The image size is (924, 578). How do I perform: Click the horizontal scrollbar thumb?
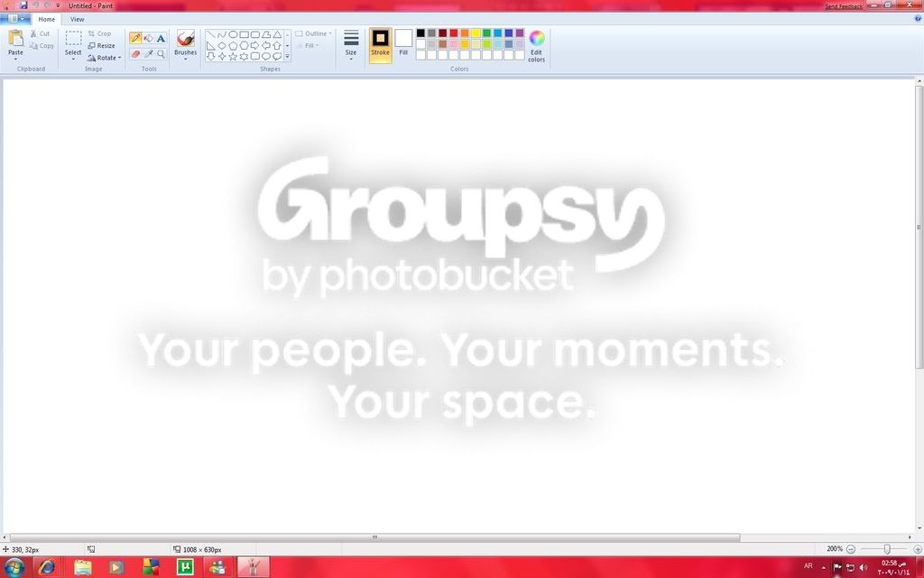(374, 537)
